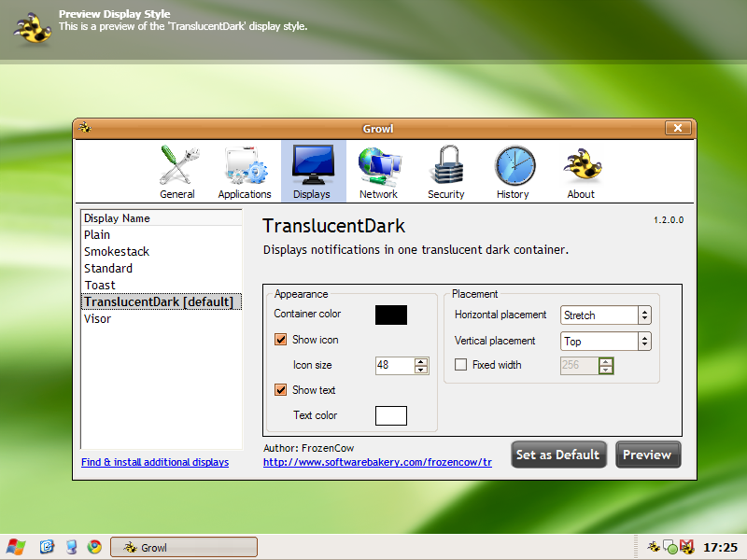Uncheck the Show text checkbox
This screenshot has width=747, height=560.
pos(281,390)
